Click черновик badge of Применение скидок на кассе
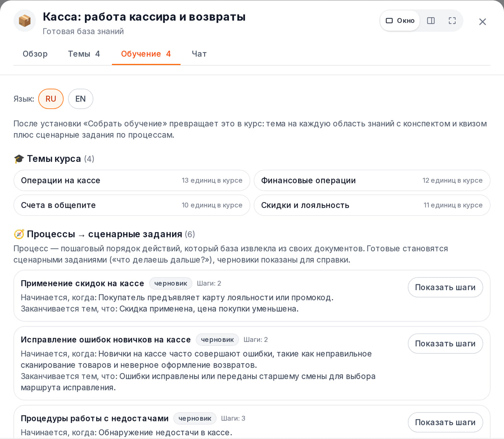 click(x=171, y=283)
